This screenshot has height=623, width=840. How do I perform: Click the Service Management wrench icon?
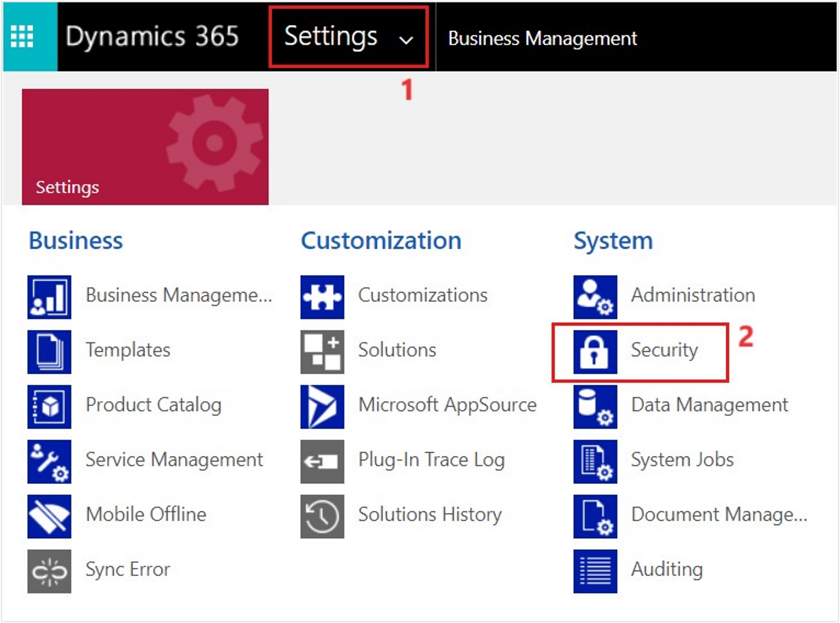click(49, 462)
